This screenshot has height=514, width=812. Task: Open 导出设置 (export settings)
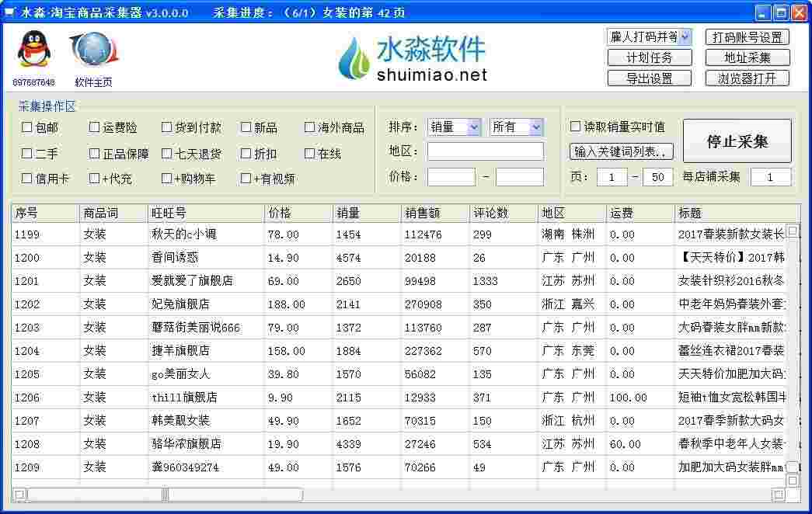click(x=650, y=78)
